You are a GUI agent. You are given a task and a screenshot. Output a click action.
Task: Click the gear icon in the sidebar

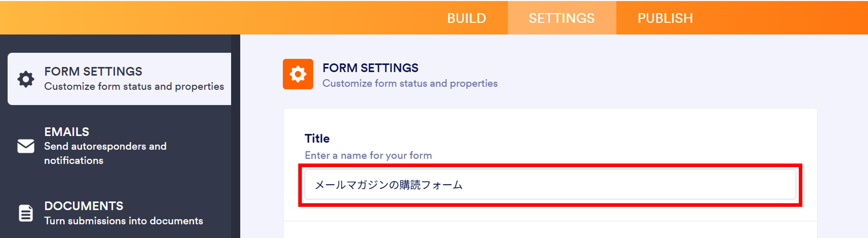click(26, 79)
